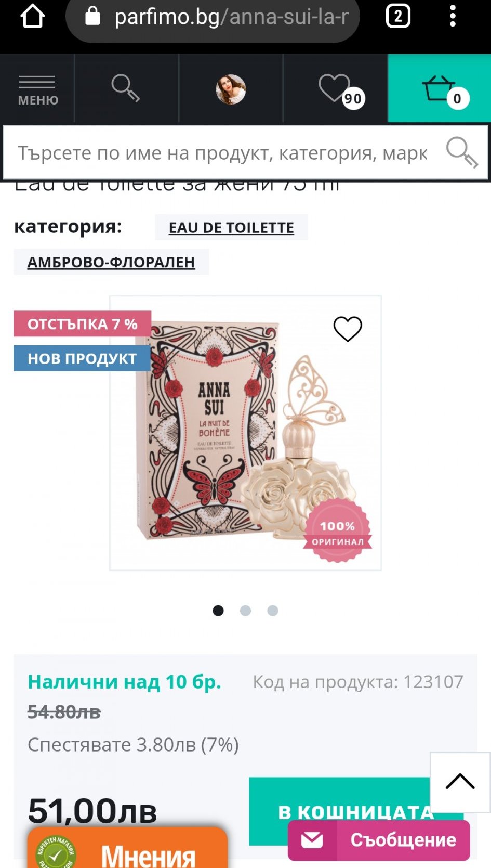Open the Съобщение message button
Screen dimensions: 491x868
click(379, 840)
